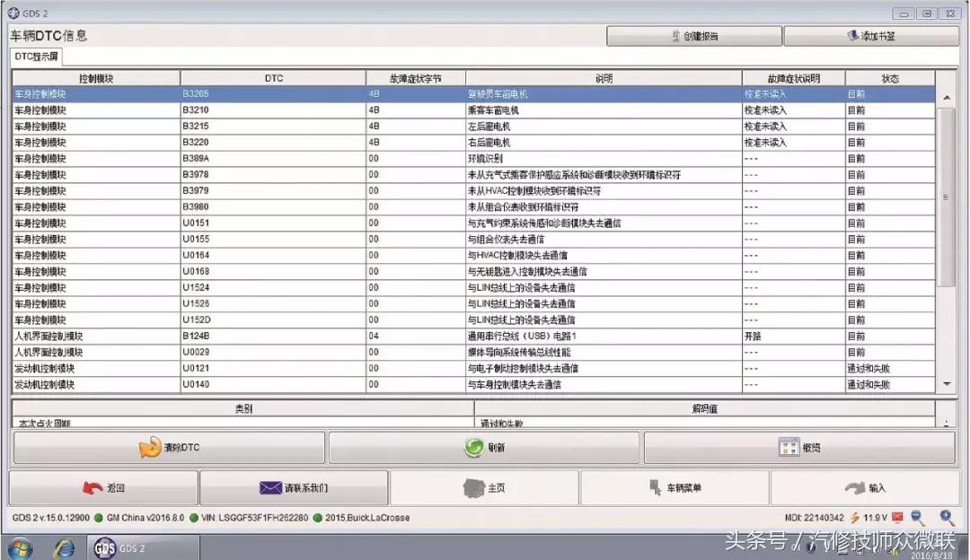This screenshot has height=560, width=970.
Task: Click the zoom-in magnifier icon in status bar
Action: [946, 518]
